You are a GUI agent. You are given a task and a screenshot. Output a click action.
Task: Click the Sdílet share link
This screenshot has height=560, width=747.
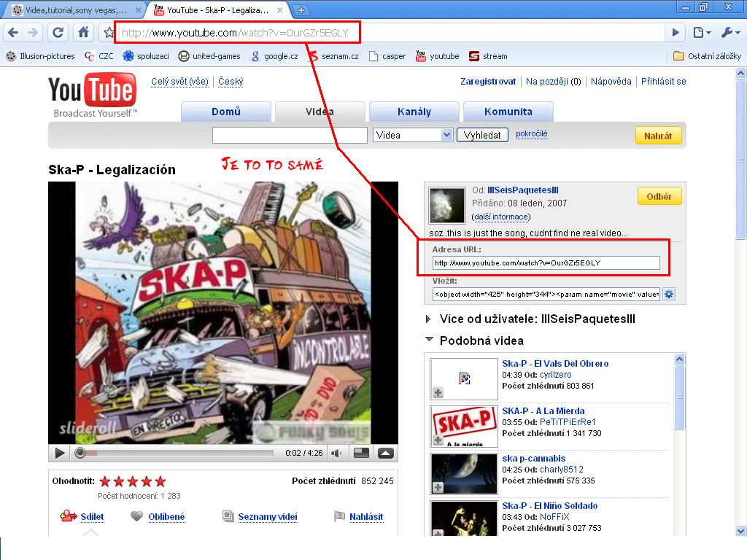[x=92, y=517]
